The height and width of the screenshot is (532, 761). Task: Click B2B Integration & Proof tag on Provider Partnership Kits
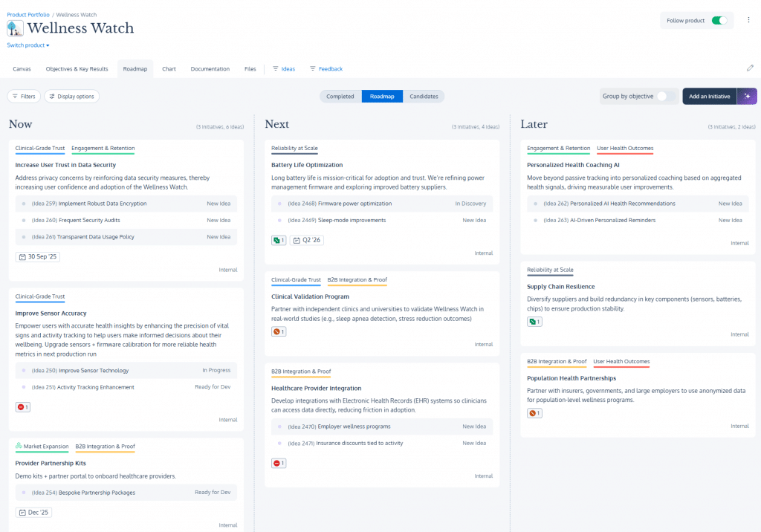tap(105, 447)
